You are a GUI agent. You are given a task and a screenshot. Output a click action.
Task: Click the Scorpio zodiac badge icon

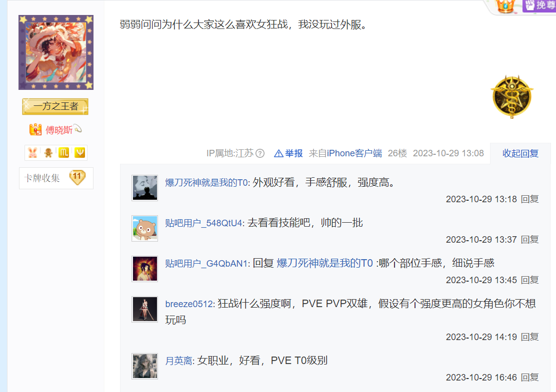point(64,153)
